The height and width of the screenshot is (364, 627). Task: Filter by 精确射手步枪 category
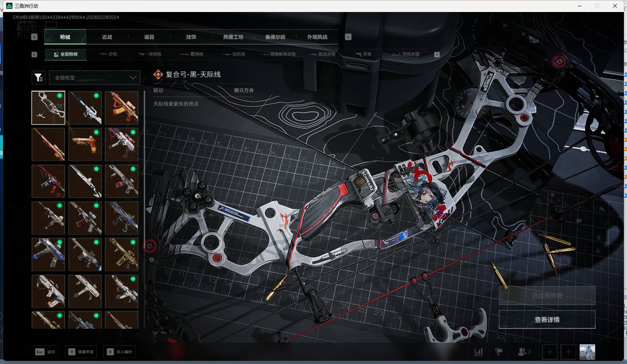pyautogui.click(x=278, y=54)
